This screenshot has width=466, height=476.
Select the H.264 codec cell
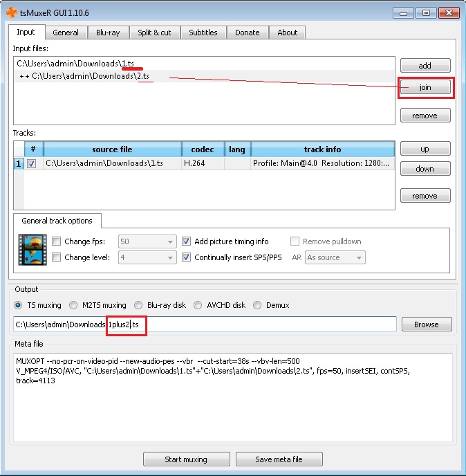click(x=203, y=163)
